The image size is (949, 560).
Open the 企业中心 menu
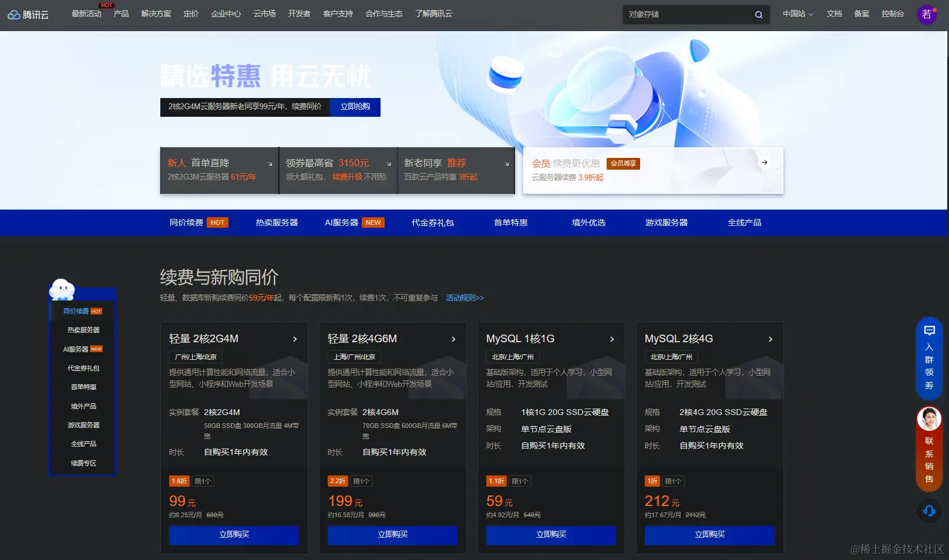226,14
